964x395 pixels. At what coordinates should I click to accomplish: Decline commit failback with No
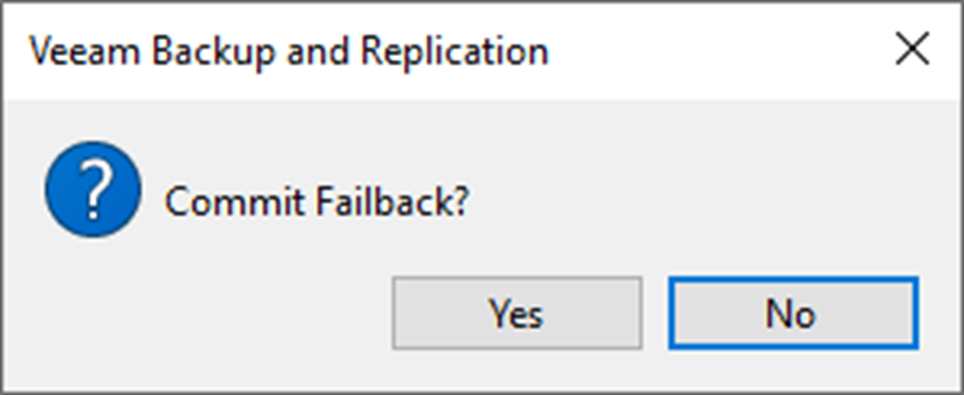[793, 313]
